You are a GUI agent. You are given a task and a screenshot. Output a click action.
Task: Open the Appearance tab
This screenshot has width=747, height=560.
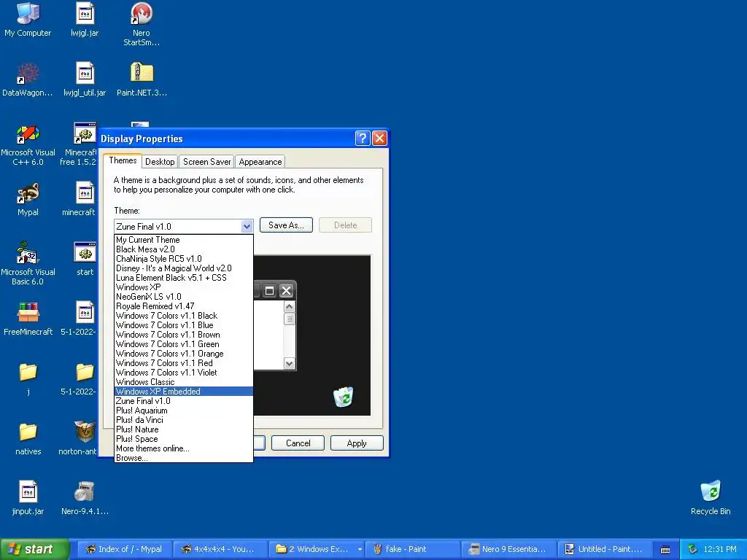tap(260, 162)
